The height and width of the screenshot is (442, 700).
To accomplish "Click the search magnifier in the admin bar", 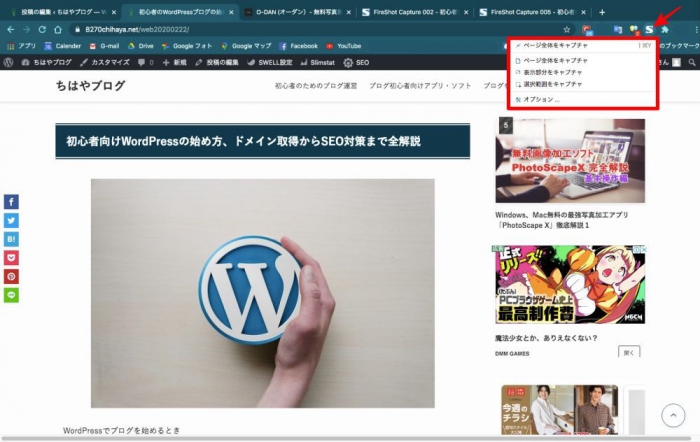I will [x=692, y=63].
